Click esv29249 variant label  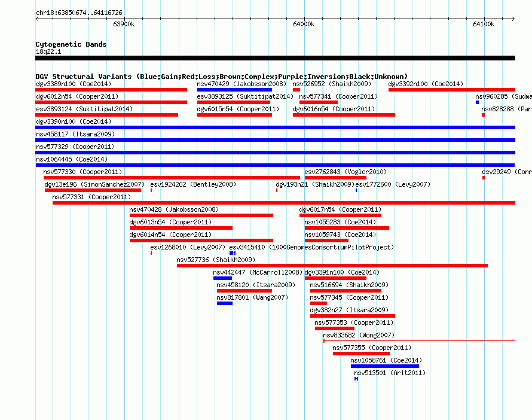click(x=507, y=172)
